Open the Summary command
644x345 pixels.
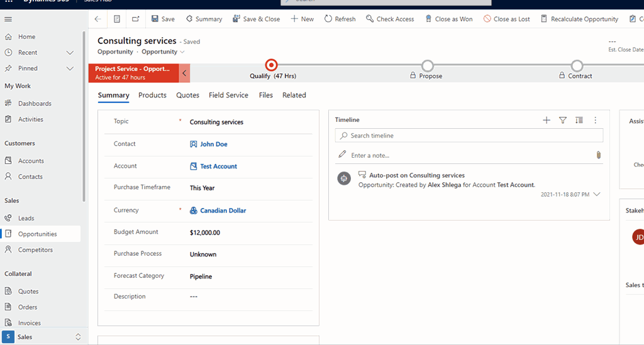click(204, 19)
